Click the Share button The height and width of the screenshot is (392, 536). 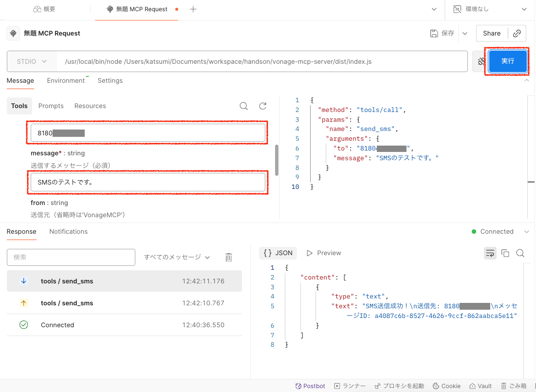click(492, 33)
